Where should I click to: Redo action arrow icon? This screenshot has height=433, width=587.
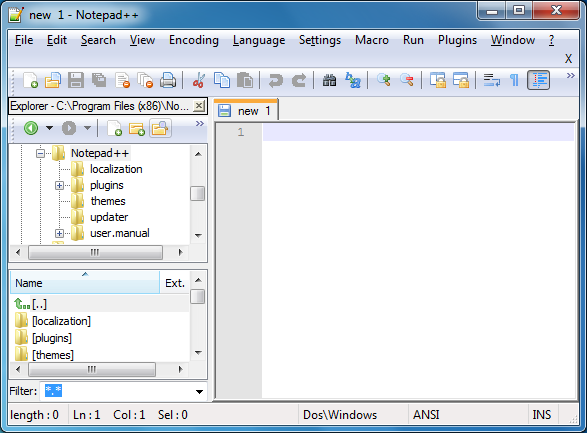299,80
